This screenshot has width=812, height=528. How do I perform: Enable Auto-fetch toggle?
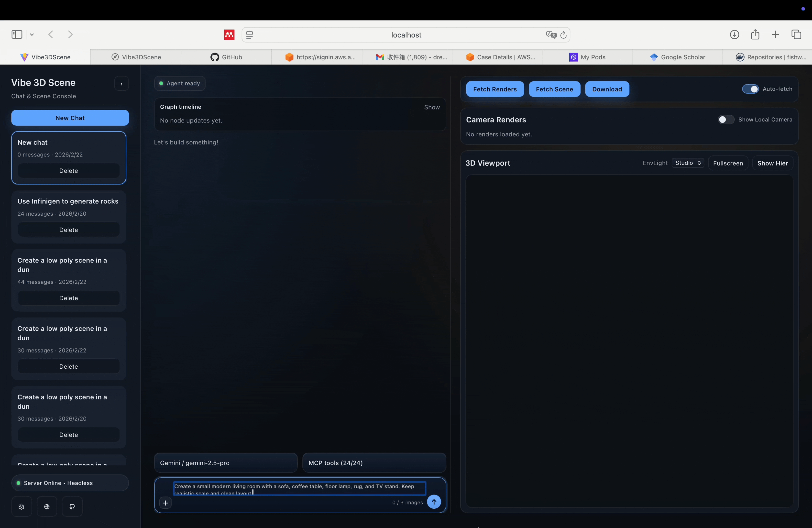(x=750, y=89)
